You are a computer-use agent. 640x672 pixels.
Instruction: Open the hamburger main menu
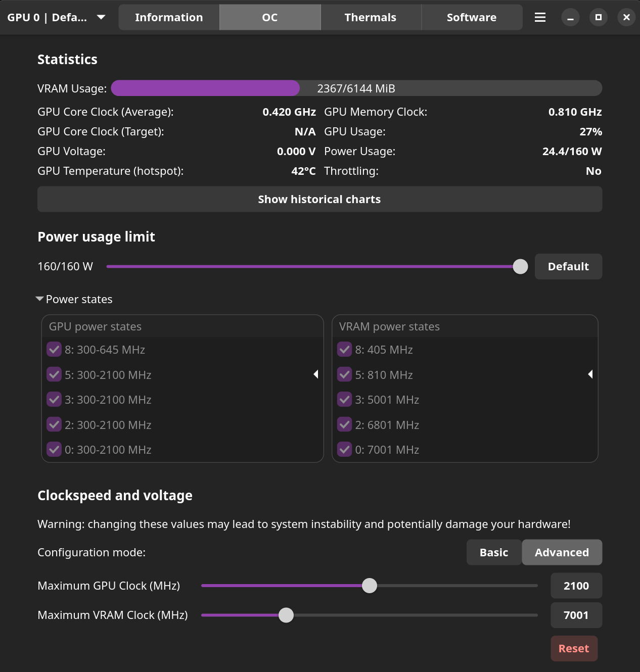tap(540, 17)
